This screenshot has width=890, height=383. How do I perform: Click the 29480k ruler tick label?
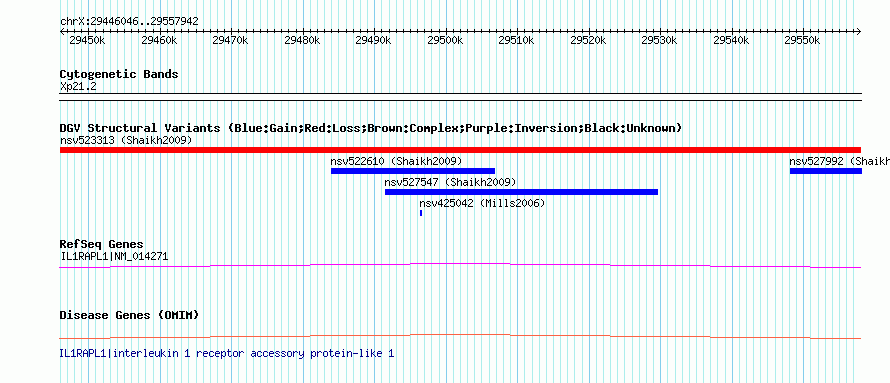pyautogui.click(x=302, y=40)
